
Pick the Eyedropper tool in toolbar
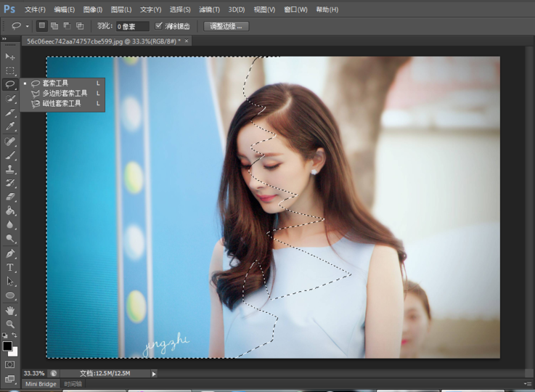tap(10, 126)
